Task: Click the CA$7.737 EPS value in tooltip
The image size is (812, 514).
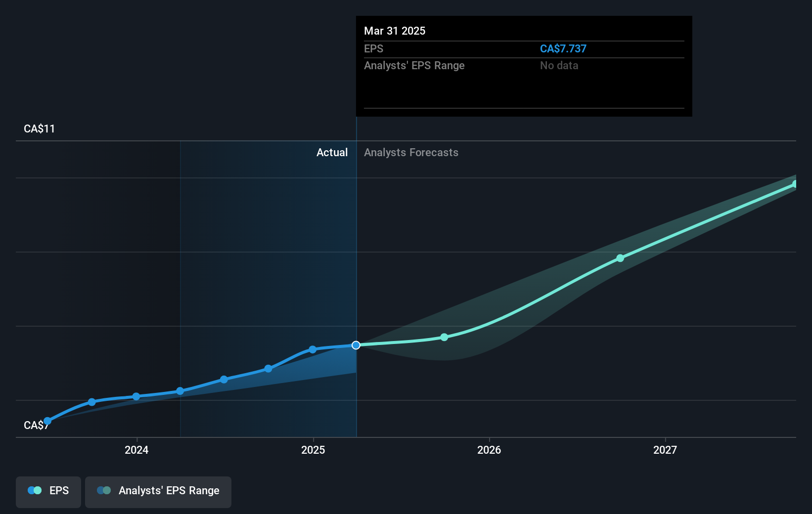Action: 563,48
